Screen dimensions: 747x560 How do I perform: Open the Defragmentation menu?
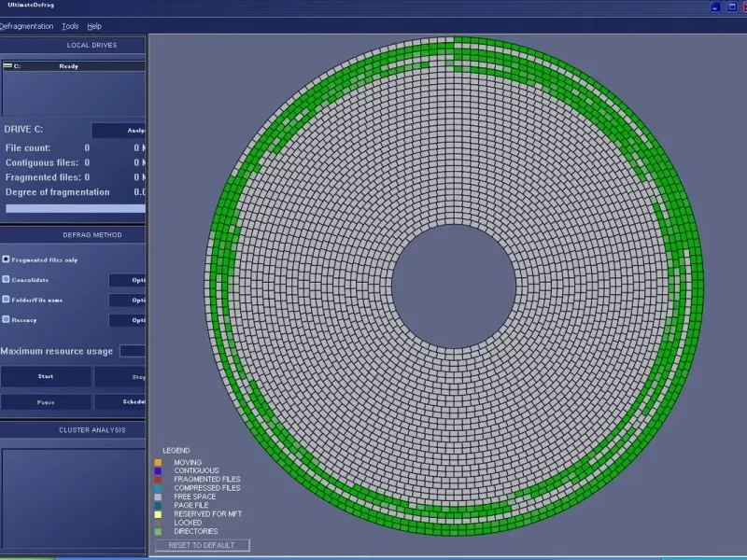coord(26,26)
